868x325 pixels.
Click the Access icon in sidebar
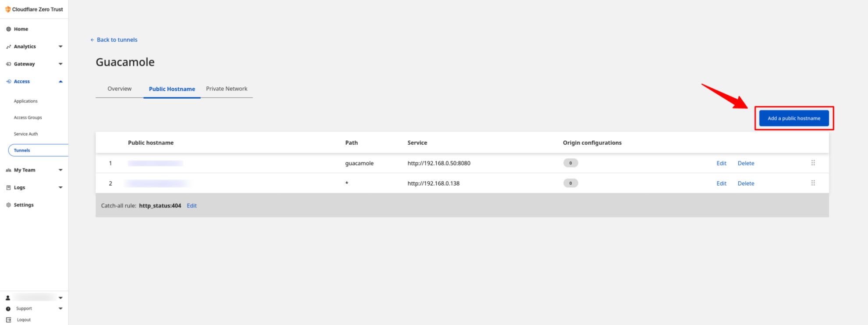8,81
